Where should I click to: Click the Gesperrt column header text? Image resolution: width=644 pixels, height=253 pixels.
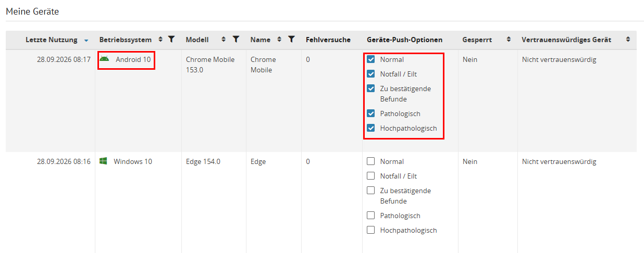(477, 40)
